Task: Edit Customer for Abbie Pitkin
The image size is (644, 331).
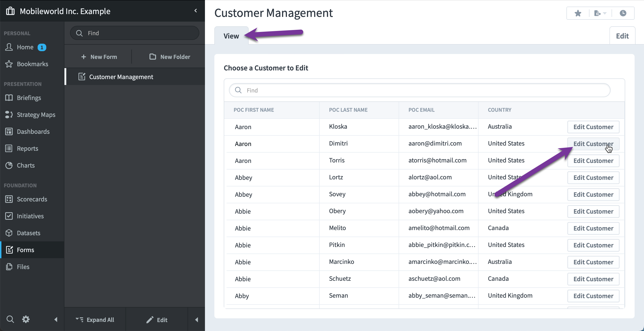Action: coord(593,245)
